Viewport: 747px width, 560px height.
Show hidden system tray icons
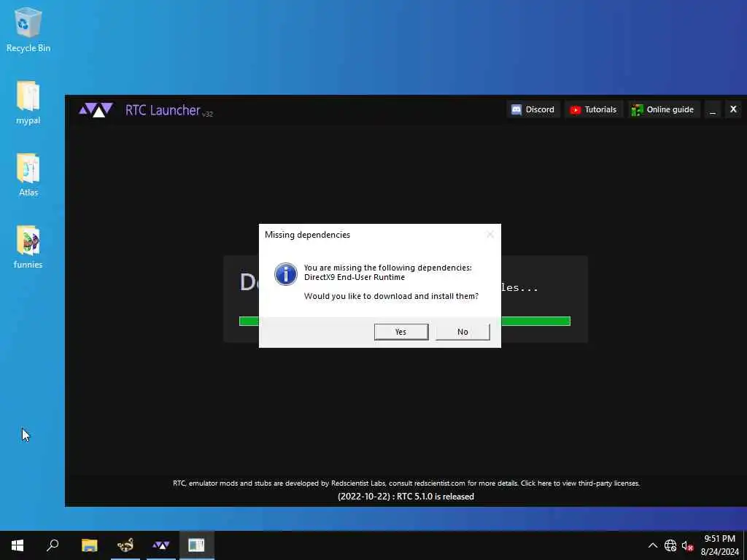[x=653, y=545]
